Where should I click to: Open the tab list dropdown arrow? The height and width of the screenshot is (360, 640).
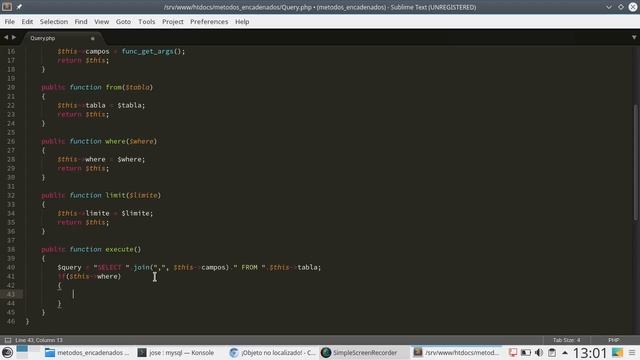click(x=634, y=38)
